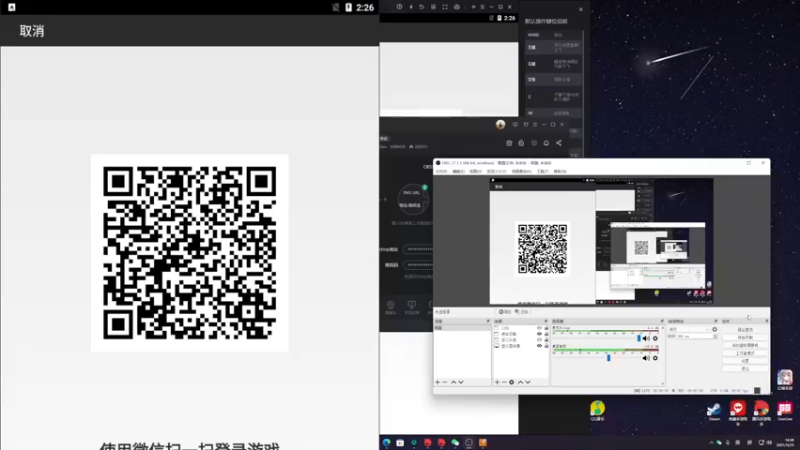Remove source with minus icon in Sources dock
This screenshot has width=800, height=450.
(x=504, y=382)
